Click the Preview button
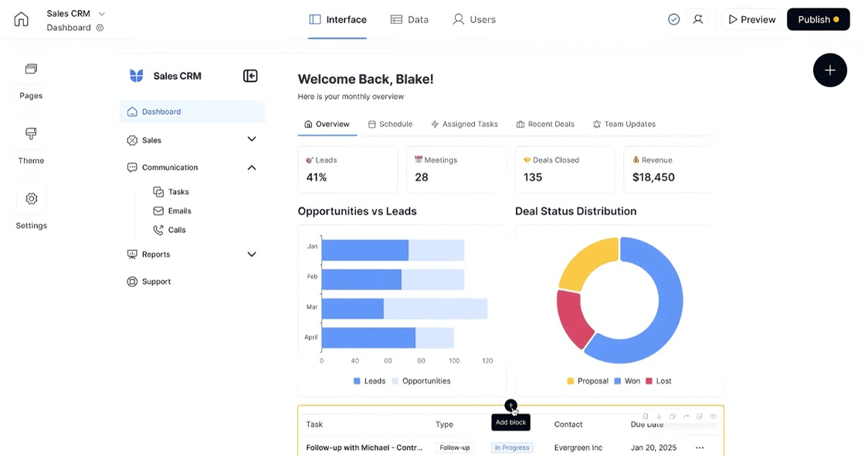 tap(750, 19)
